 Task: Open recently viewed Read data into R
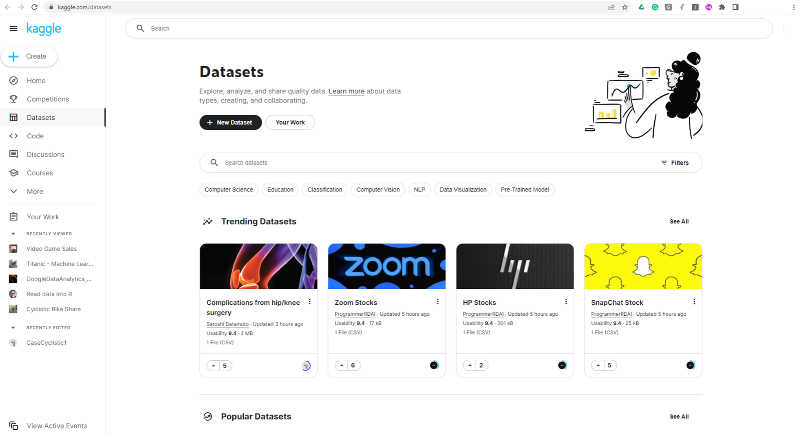49,294
